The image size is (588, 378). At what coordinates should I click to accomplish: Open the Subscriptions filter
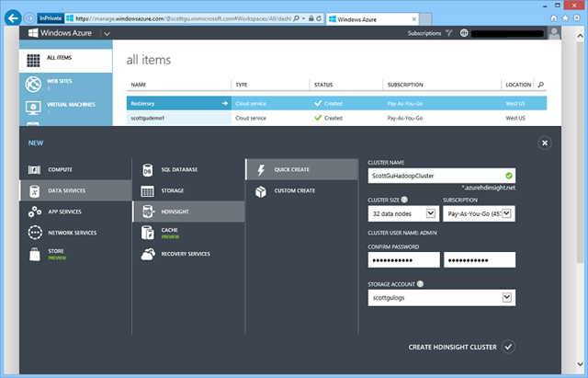430,33
